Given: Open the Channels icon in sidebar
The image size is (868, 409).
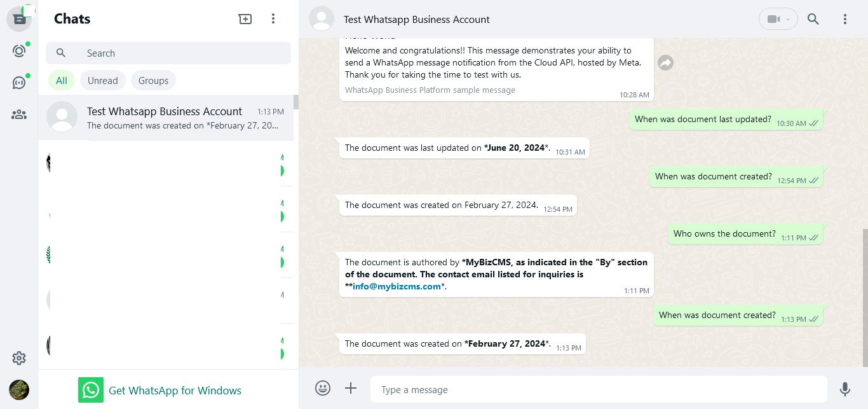Looking at the screenshot, I should point(19,83).
